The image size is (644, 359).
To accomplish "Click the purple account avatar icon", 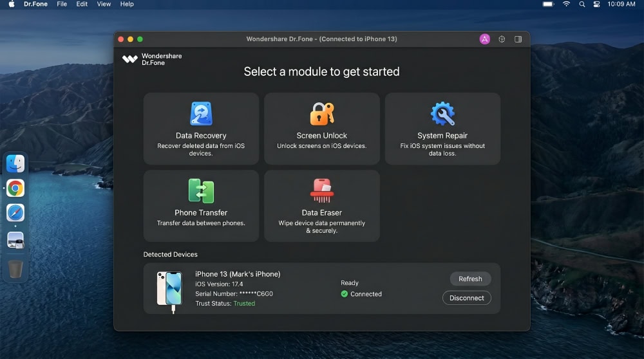I will [485, 39].
